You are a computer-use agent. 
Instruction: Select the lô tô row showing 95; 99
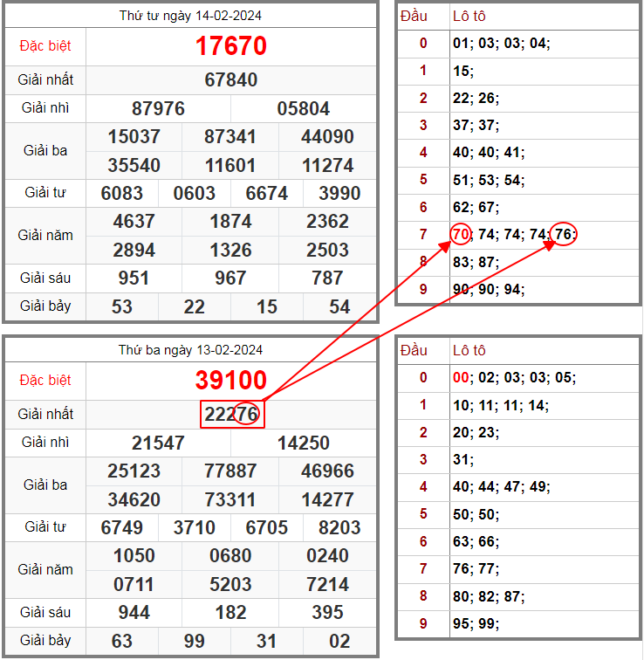[x=475, y=623]
